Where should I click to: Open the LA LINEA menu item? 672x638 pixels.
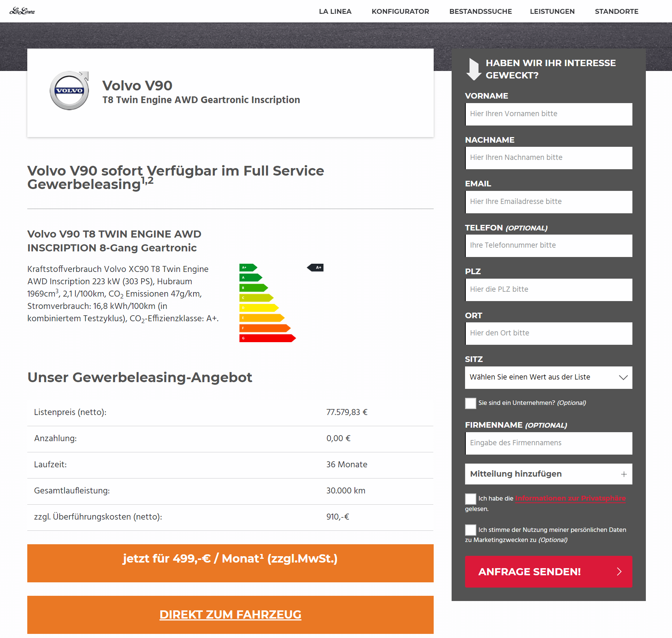pos(335,11)
